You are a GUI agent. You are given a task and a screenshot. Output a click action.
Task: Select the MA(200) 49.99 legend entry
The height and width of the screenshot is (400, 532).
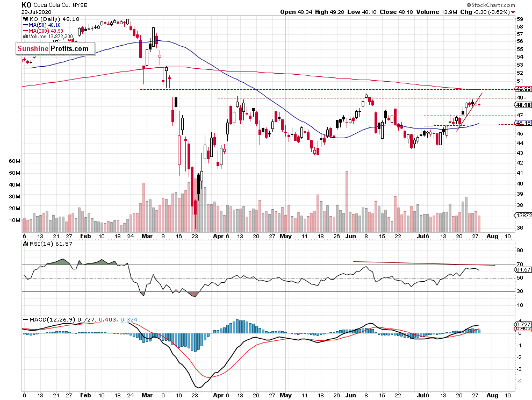tap(46, 31)
